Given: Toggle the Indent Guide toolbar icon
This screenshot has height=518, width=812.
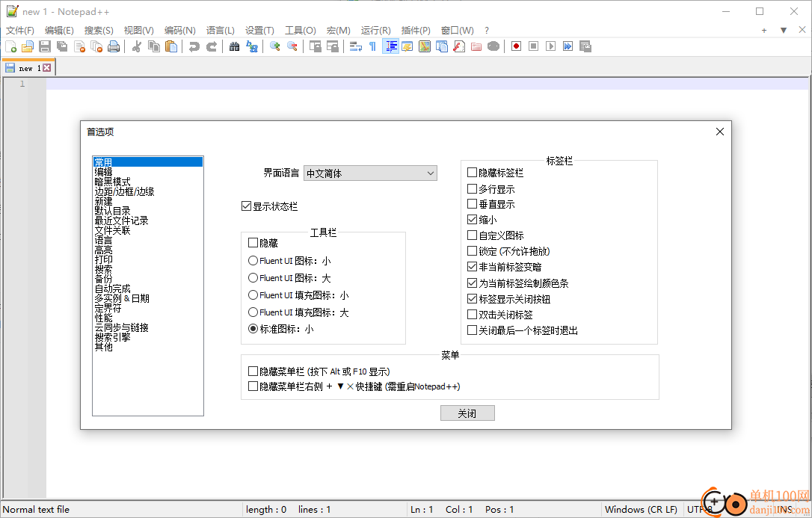Looking at the screenshot, I should (x=390, y=46).
